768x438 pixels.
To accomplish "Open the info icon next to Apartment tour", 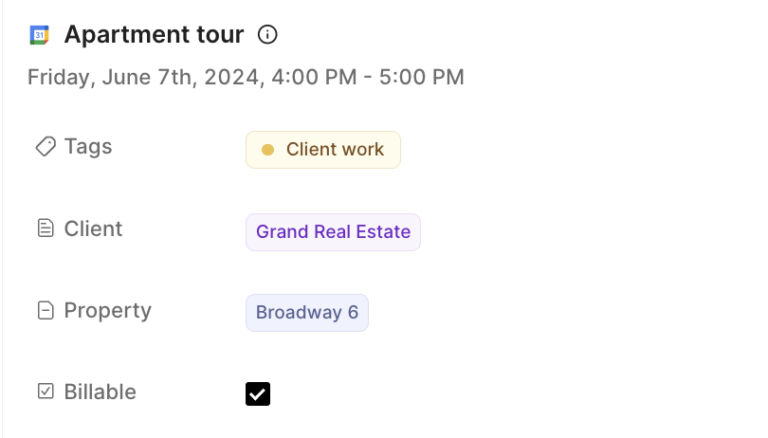I will pyautogui.click(x=267, y=35).
